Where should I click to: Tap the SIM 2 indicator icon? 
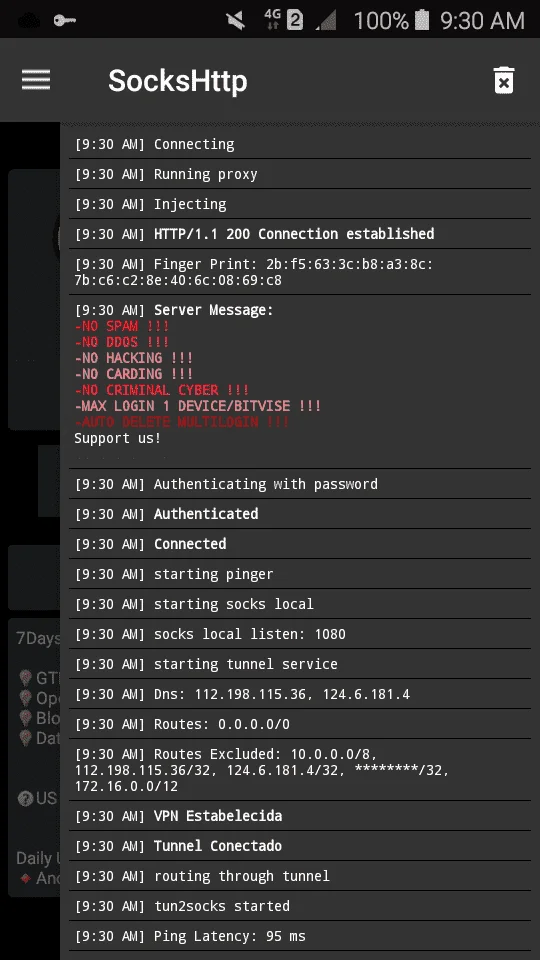295,20
